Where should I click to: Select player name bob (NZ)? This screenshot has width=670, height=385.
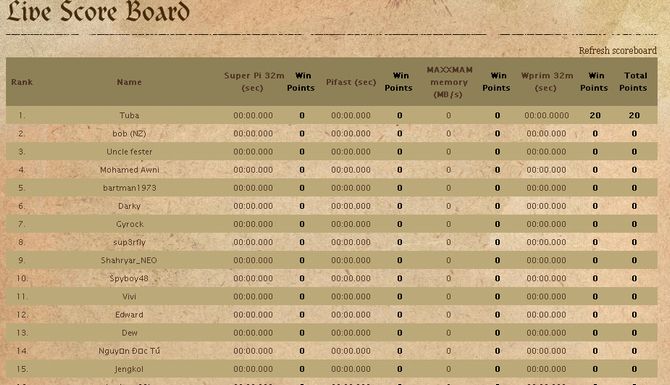tap(129, 133)
